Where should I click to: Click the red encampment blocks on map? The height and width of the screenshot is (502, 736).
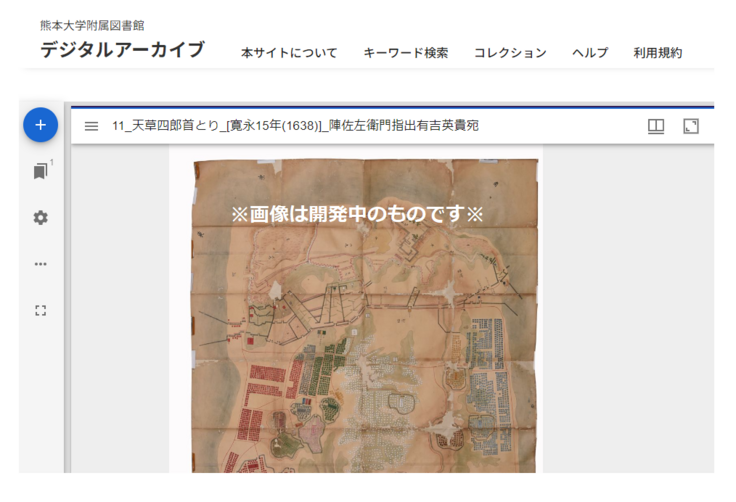(x=268, y=385)
